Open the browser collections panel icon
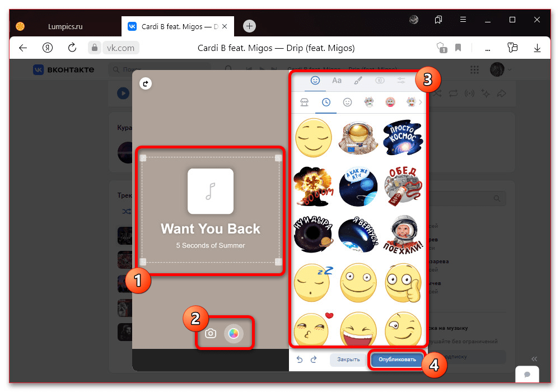Image resolution: width=560 pixels, height=392 pixels. [x=438, y=20]
